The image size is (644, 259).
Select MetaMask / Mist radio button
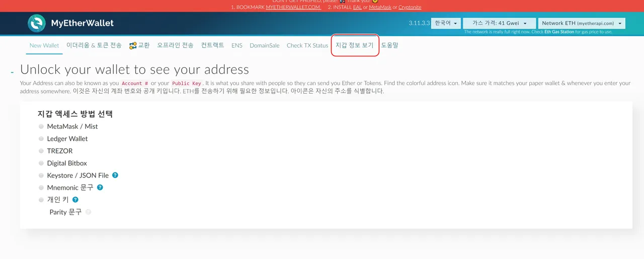point(41,126)
